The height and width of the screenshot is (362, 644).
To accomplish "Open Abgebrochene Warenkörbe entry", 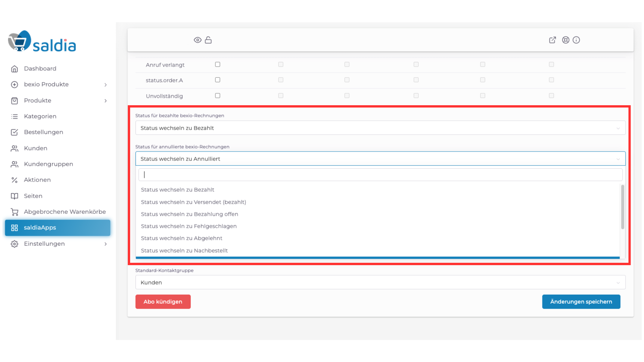I will click(x=58, y=212).
